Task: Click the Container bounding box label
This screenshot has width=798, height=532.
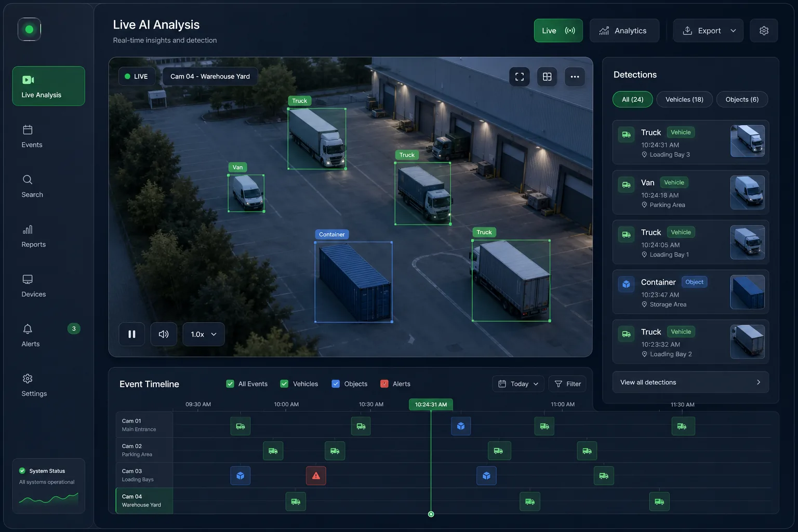Action: pyautogui.click(x=331, y=234)
